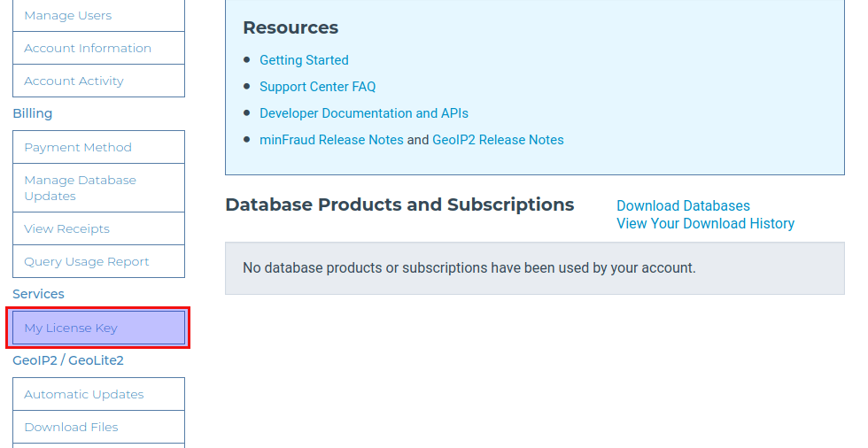This screenshot has width=868, height=448.
Task: Open the Account Activity menu item
Action: (x=74, y=81)
